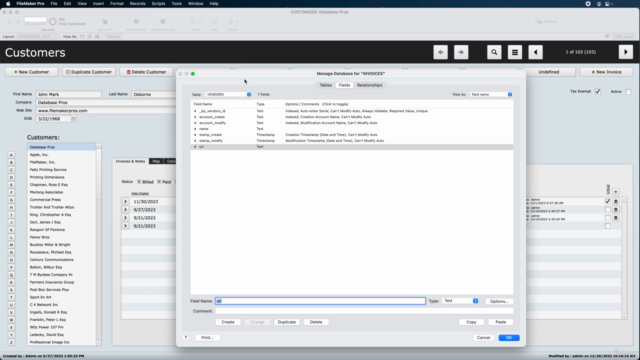Click the Field Name input box
This screenshot has width=640, height=360.
click(320, 301)
